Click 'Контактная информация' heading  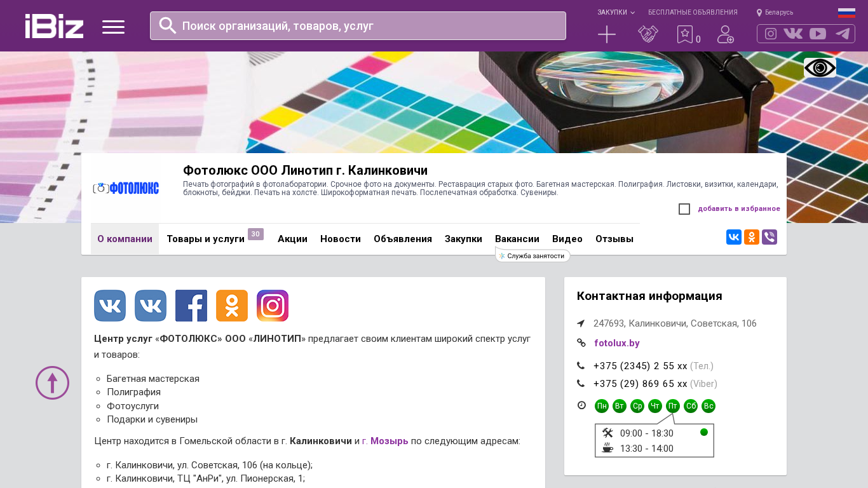click(x=649, y=296)
